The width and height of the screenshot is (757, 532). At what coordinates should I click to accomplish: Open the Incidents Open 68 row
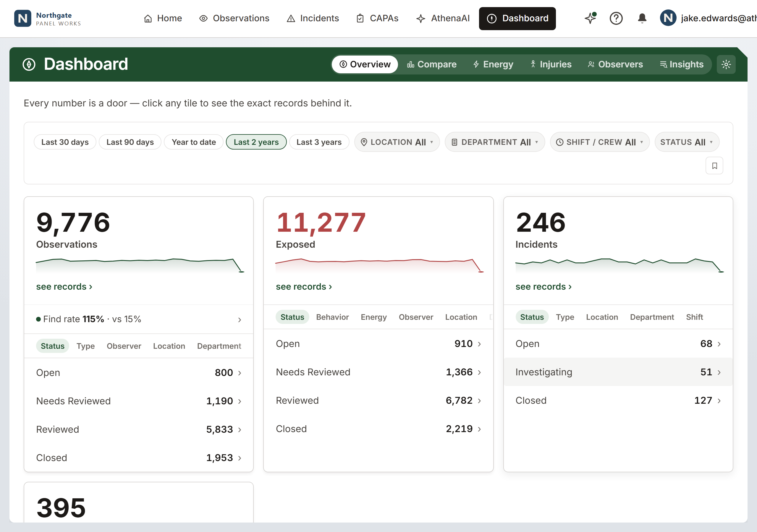pyautogui.click(x=618, y=344)
